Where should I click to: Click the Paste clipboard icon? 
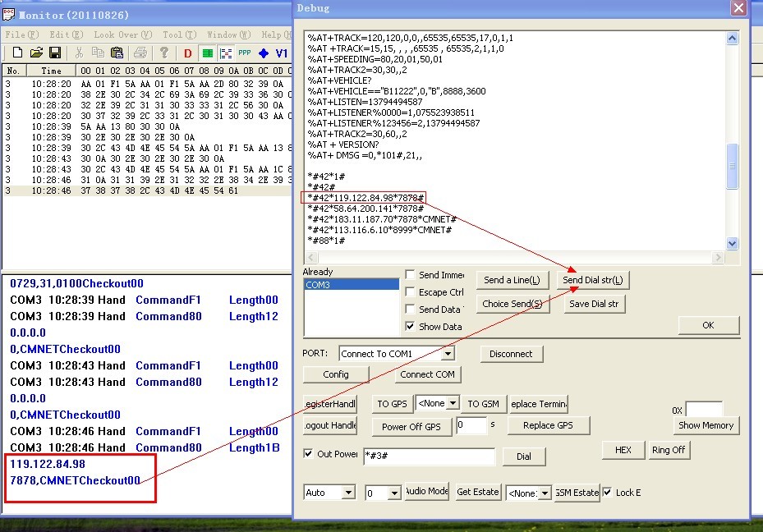117,53
